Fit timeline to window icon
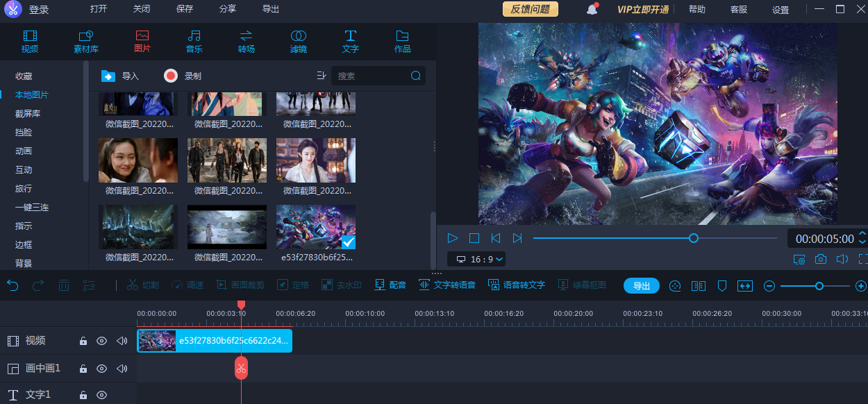This screenshot has width=868, height=404. (x=745, y=285)
